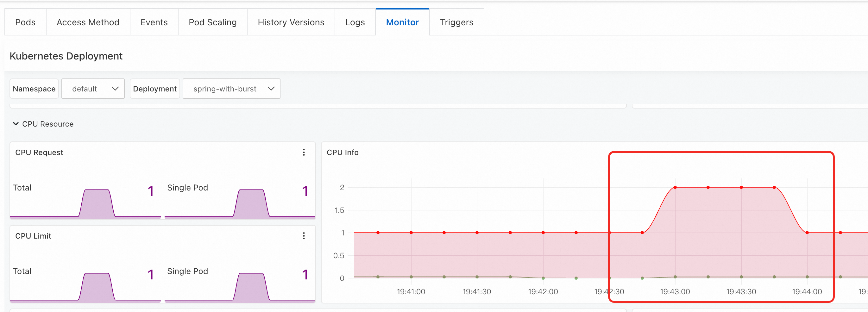The width and height of the screenshot is (868, 312).
Task: Open the CPU Request panel options menu
Action: 304,152
